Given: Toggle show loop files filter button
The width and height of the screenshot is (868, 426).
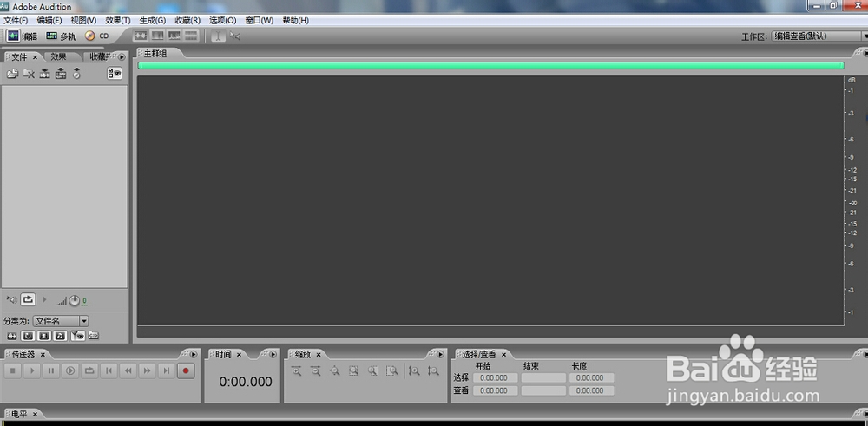Looking at the screenshot, I should pos(28,336).
